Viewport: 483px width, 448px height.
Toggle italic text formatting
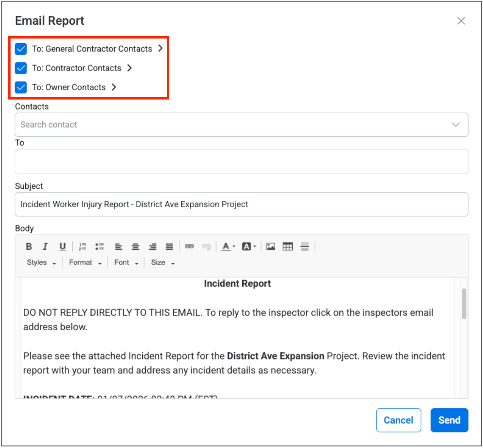pyautogui.click(x=45, y=247)
